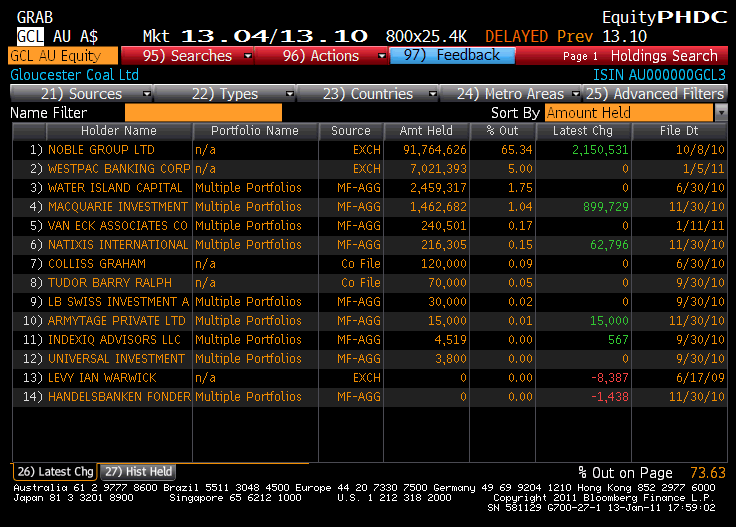736x527 pixels.
Task: Click the % Out value 65.34
Action: tap(517, 150)
